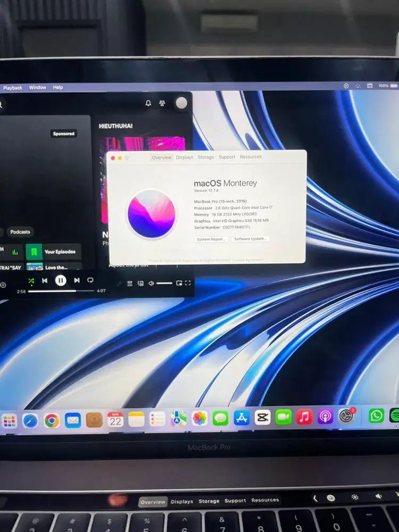This screenshot has height=532, width=399.
Task: Open Apple Music from the Dock
Action: pos(304,417)
